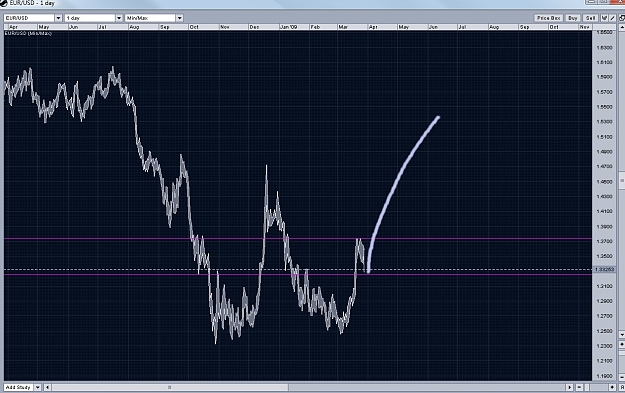Click the EUR/USD - 1 day window title
Image resolution: width=625 pixels, height=393 pixels.
pyautogui.click(x=32, y=3)
